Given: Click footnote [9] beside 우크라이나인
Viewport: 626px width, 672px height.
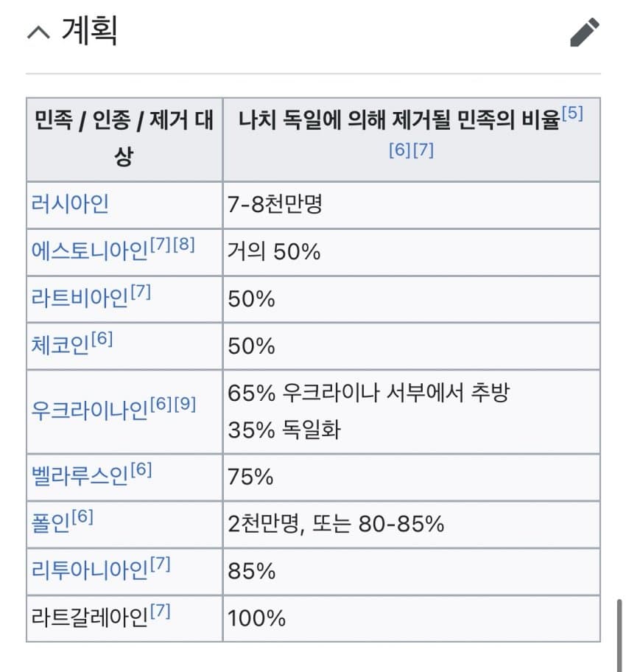Looking at the screenshot, I should (x=185, y=404).
